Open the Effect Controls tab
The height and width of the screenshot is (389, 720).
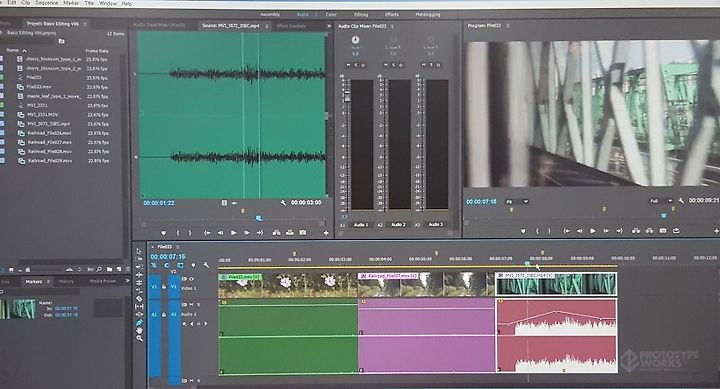(291, 26)
